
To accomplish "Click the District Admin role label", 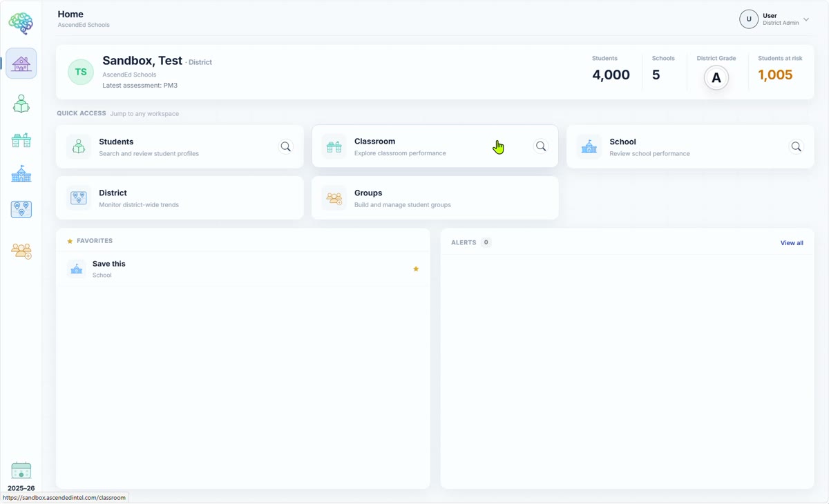I will [781, 23].
